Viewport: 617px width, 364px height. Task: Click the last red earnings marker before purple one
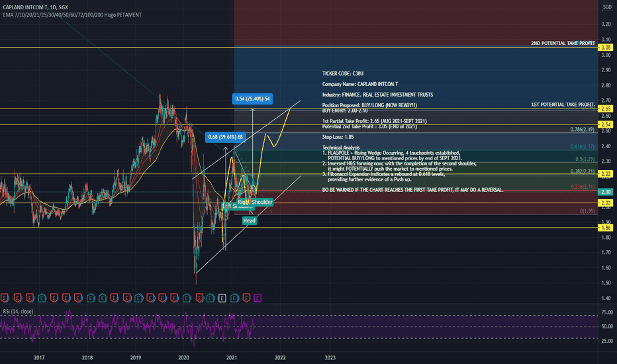[246, 298]
